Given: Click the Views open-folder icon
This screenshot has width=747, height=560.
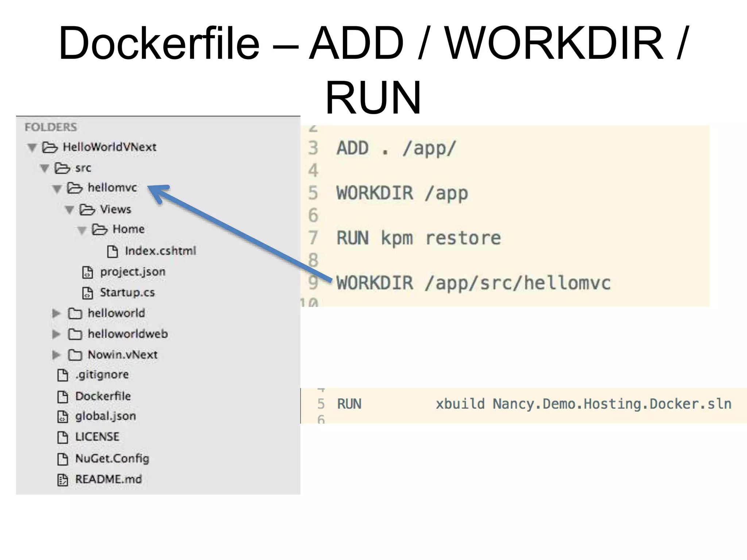Looking at the screenshot, I should [x=87, y=209].
